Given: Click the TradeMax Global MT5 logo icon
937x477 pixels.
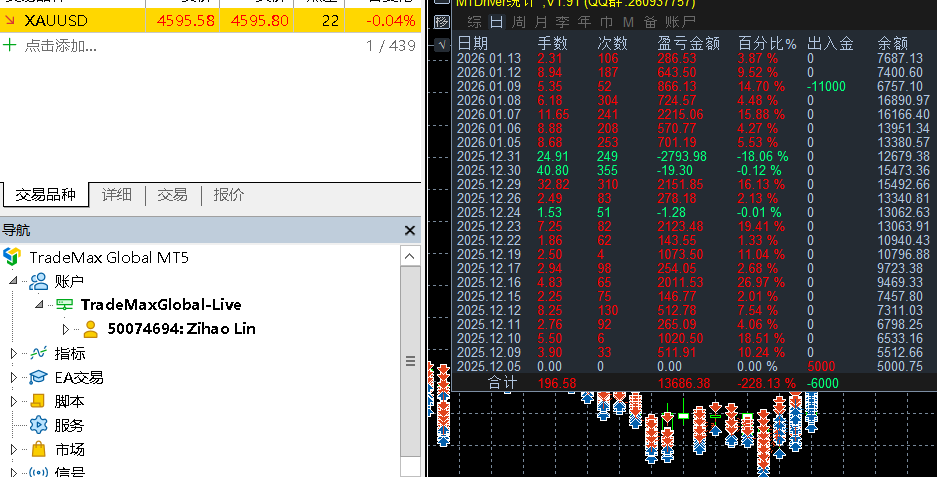Looking at the screenshot, I should click(x=12, y=257).
